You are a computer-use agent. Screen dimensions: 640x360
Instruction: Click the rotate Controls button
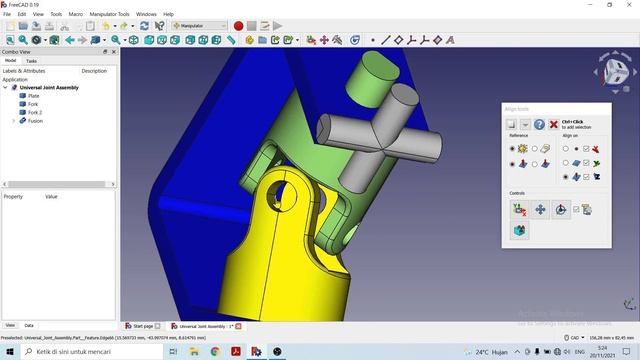click(x=561, y=210)
